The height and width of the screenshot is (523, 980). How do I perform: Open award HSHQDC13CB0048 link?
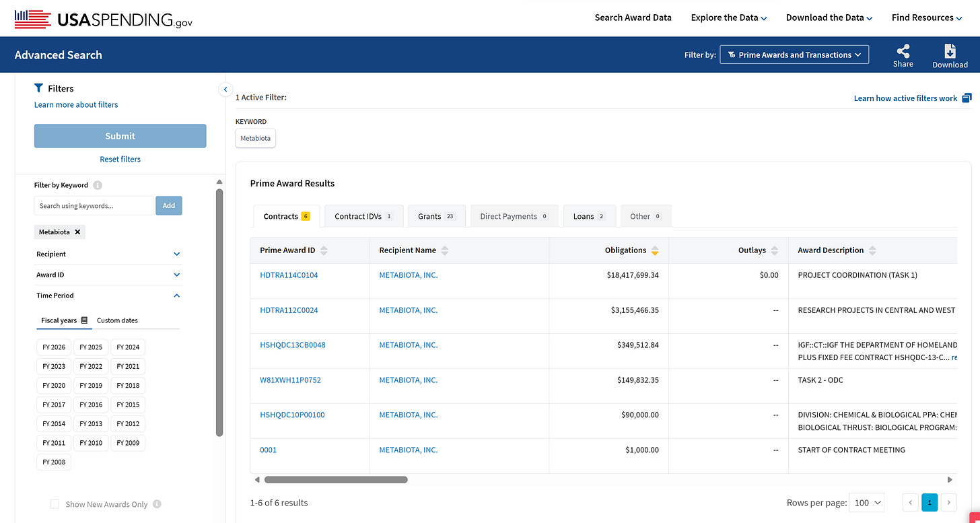pyautogui.click(x=293, y=345)
